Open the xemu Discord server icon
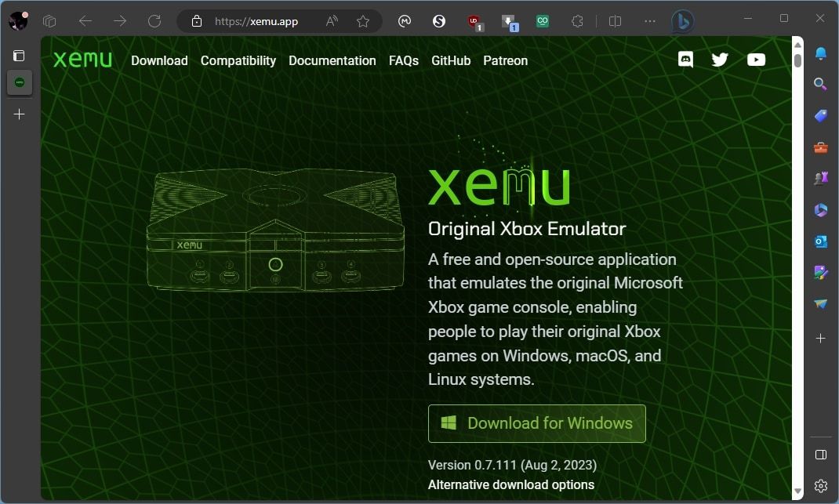Viewport: 839px width, 504px height. pos(685,59)
